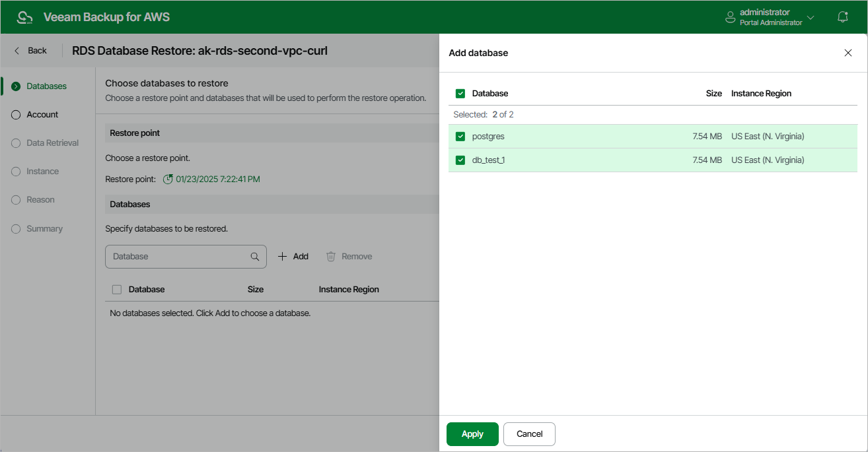Click the Add plus icon
The height and width of the screenshot is (452, 868).
282,256
